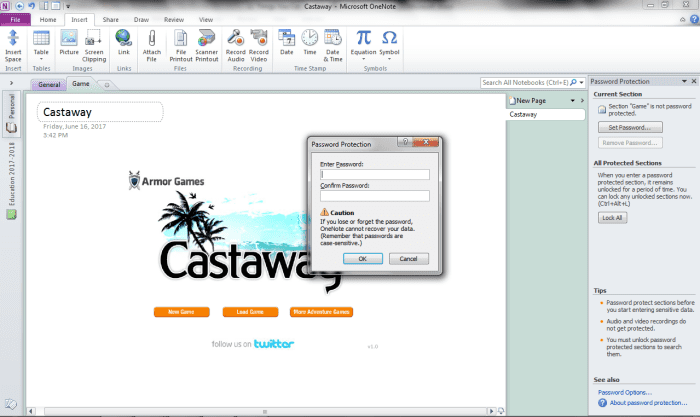Open the General section tab
Screen dimensions: 700x417
(49, 85)
